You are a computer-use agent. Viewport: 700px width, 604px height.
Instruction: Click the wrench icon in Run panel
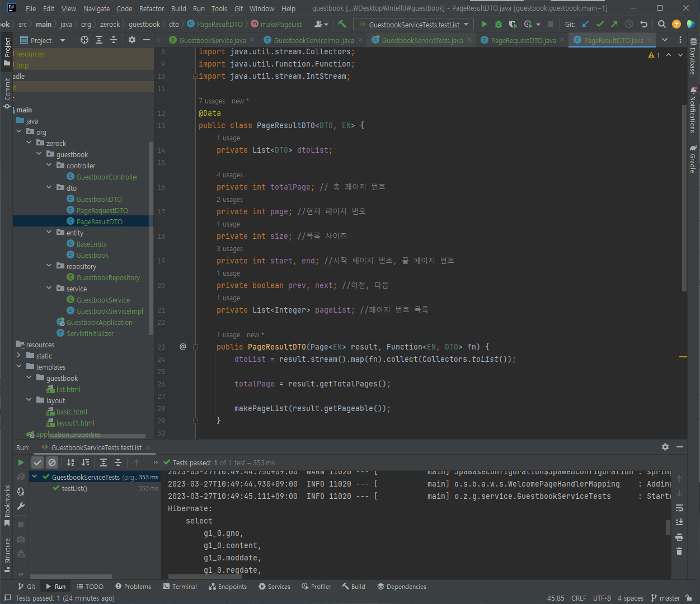click(21, 506)
